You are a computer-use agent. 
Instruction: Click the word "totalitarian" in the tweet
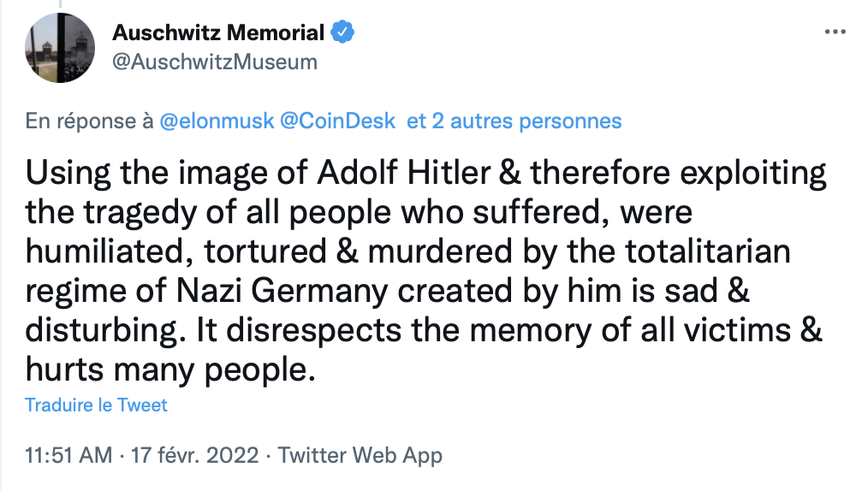[699, 251]
